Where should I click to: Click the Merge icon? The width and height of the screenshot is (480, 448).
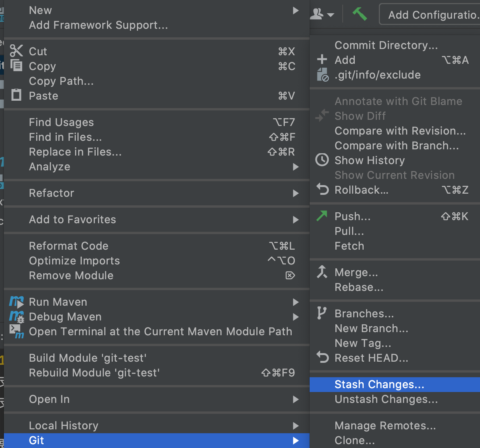pos(322,272)
